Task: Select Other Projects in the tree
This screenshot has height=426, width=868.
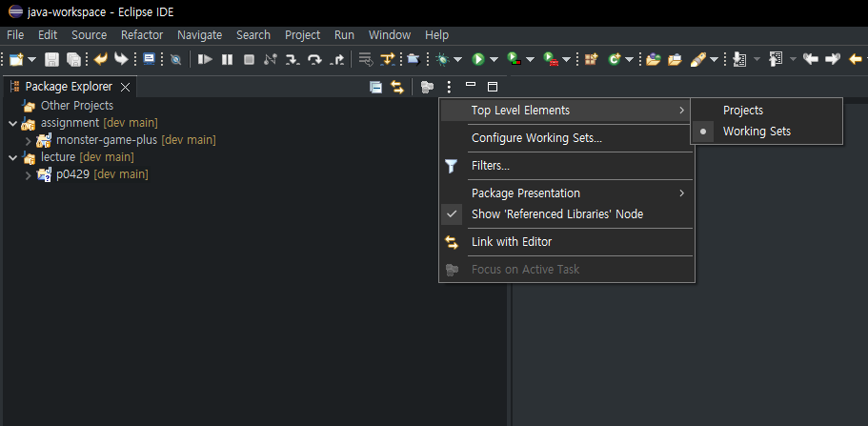Action: tap(77, 105)
